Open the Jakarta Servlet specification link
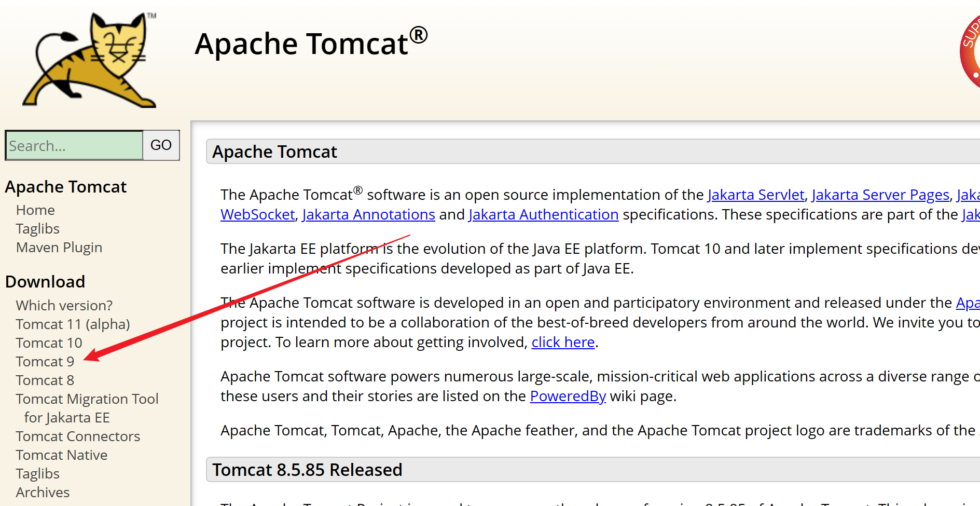This screenshot has height=506, width=980. coord(756,195)
